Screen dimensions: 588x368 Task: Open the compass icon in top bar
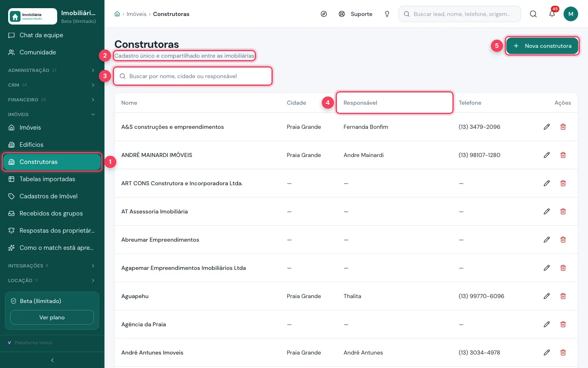(x=324, y=14)
